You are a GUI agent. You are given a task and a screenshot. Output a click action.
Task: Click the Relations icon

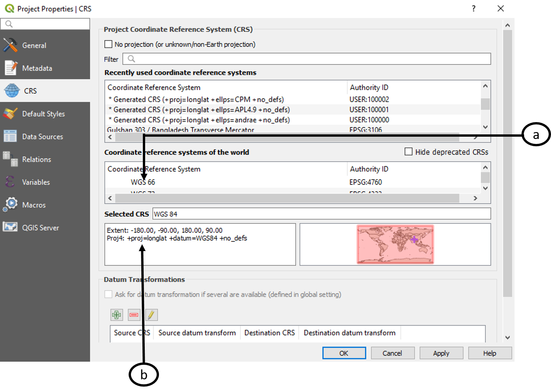pos(10,159)
